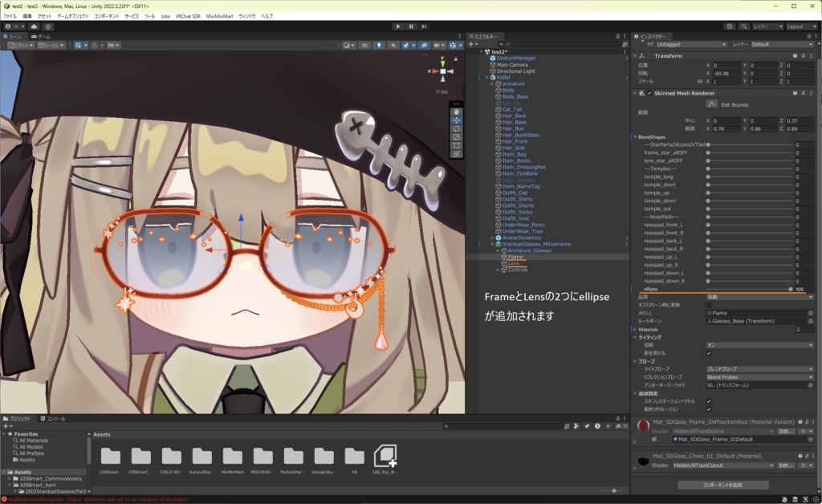Toggle constrained proportions link for Scale

click(699, 82)
